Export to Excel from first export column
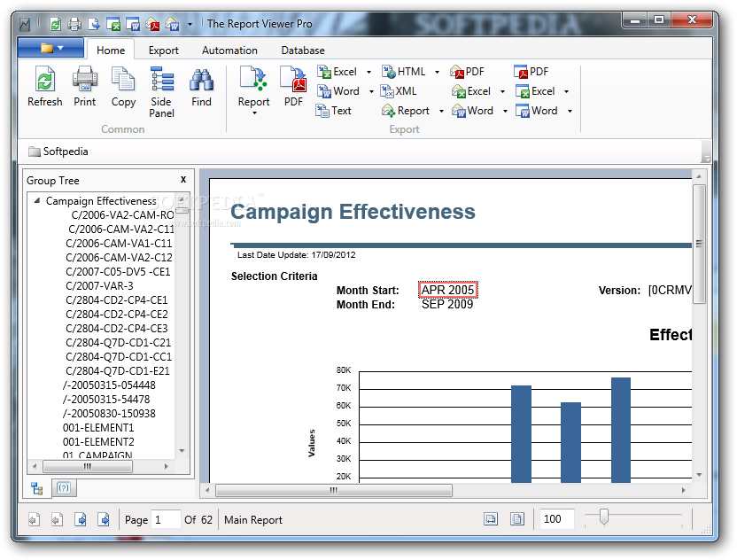Screen dimensions: 737x560 tap(337, 72)
